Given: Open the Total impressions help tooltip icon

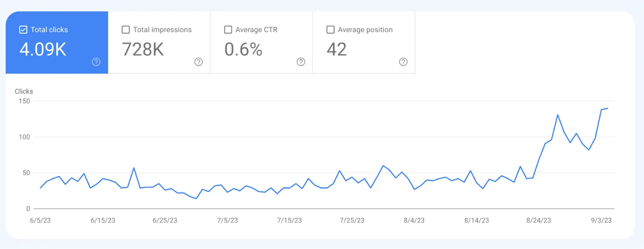Looking at the screenshot, I should (198, 62).
